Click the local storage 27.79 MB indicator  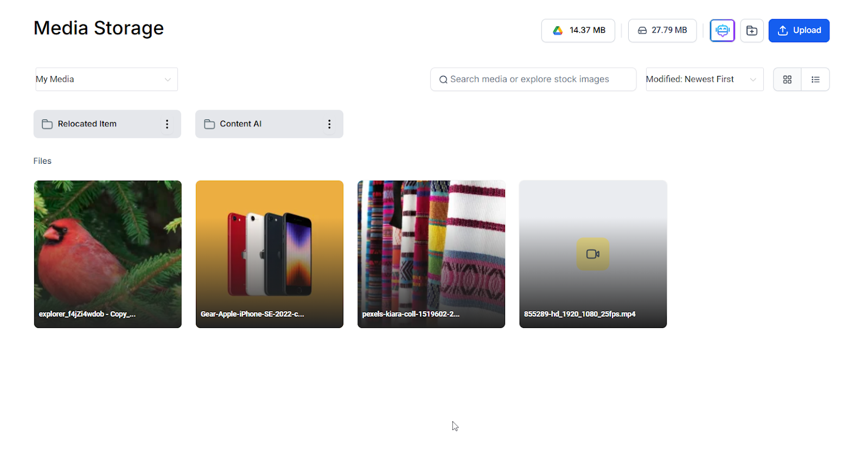[x=662, y=30]
